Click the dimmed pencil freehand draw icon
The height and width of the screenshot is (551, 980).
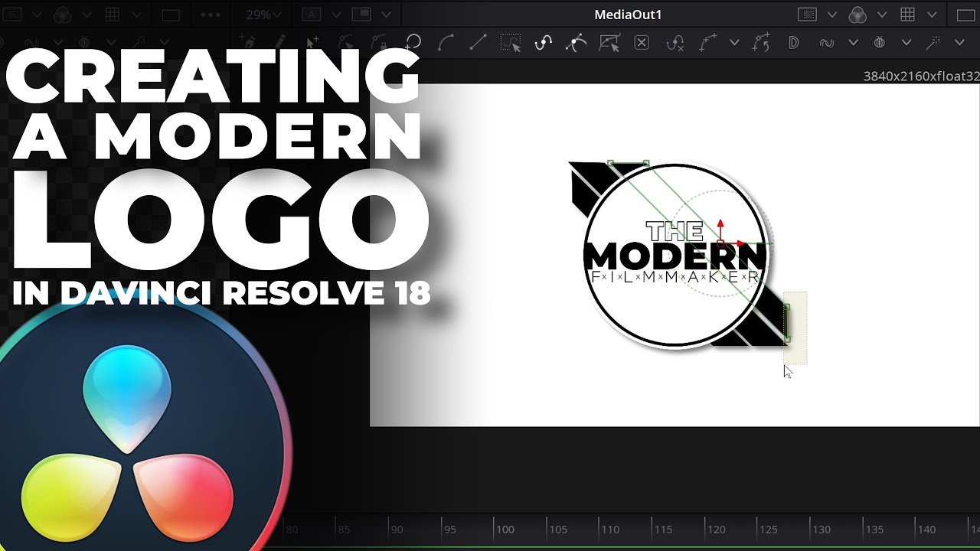point(279,41)
